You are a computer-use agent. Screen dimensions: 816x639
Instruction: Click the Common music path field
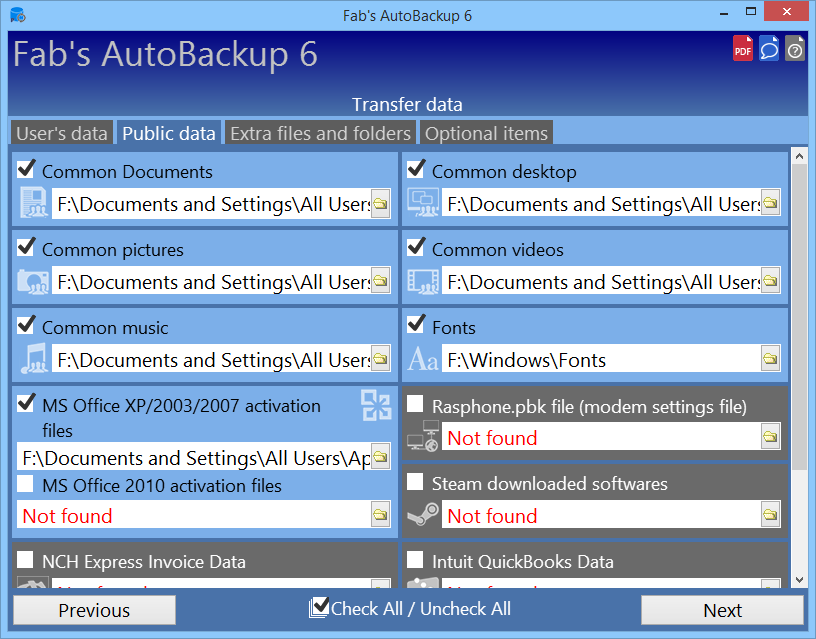pyautogui.click(x=211, y=359)
